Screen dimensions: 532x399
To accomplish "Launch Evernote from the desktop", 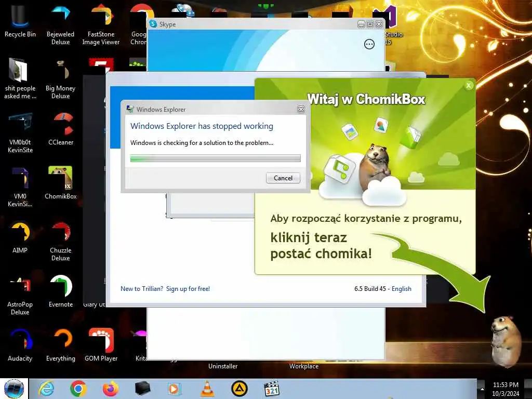I will pos(61,291).
